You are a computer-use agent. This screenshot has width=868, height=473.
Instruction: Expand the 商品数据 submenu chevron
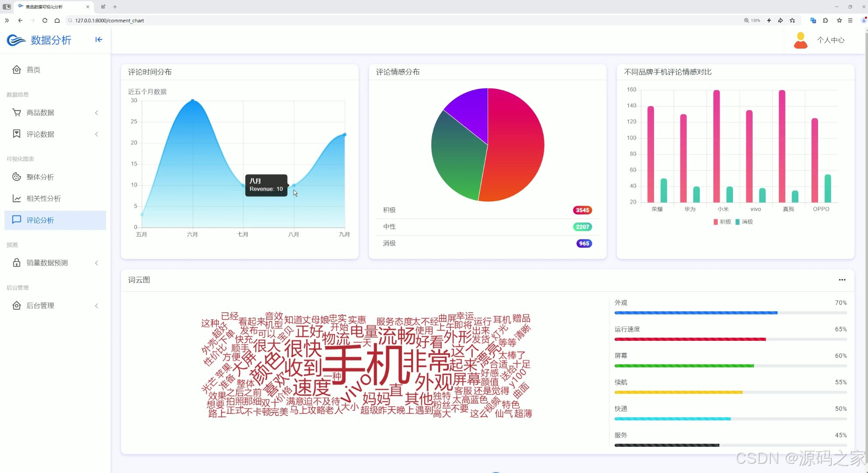pos(96,113)
